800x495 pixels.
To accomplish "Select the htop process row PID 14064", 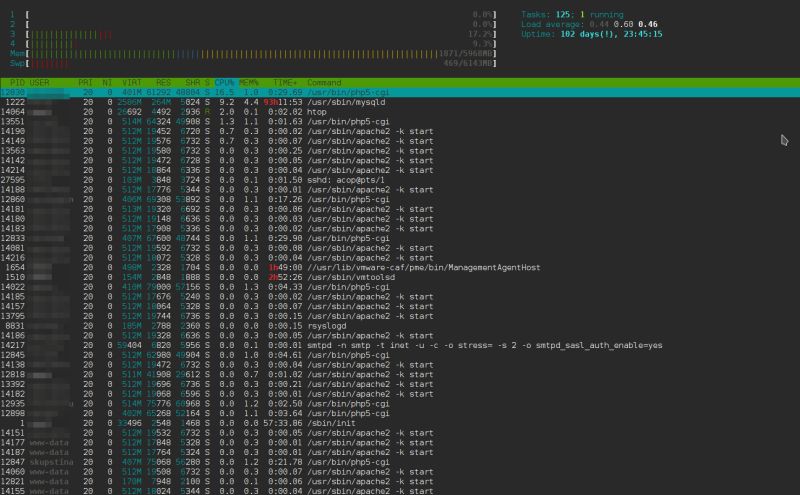I will click(400, 112).
